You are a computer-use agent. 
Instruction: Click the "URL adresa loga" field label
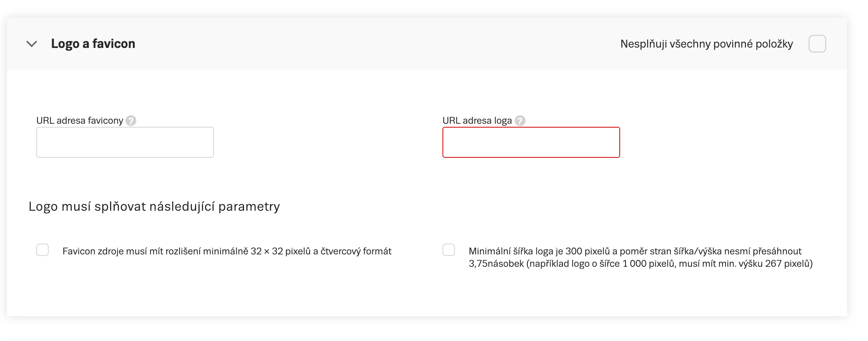point(477,121)
